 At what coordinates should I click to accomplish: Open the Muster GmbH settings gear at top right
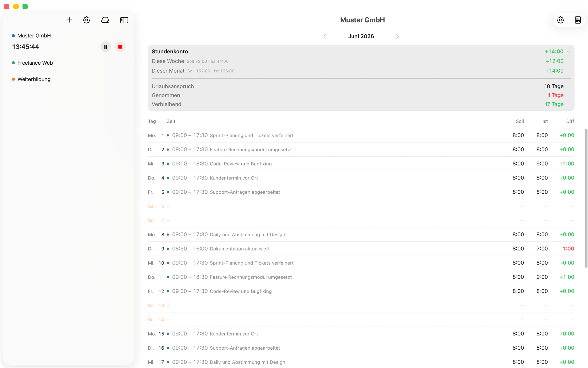coord(560,20)
